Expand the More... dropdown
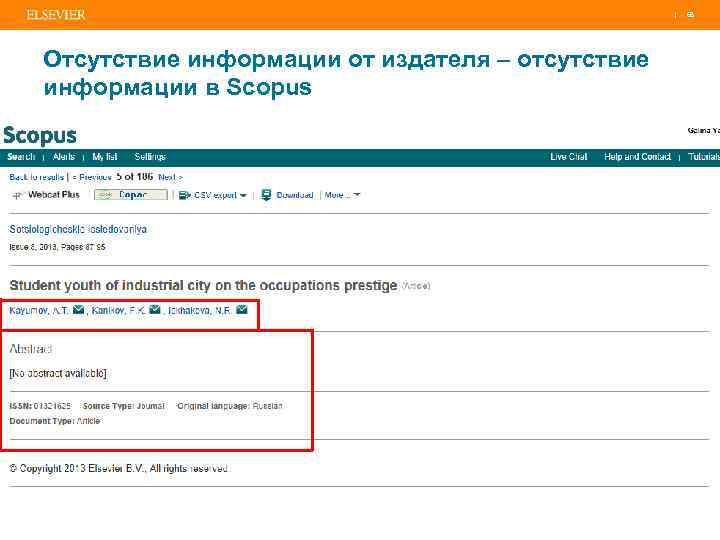This screenshot has width=720, height=540. pyautogui.click(x=357, y=195)
